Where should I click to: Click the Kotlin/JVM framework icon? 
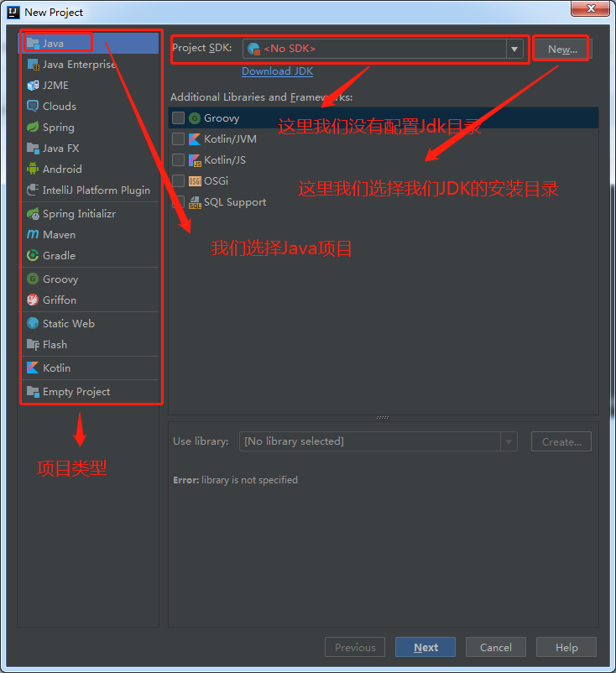click(x=195, y=139)
